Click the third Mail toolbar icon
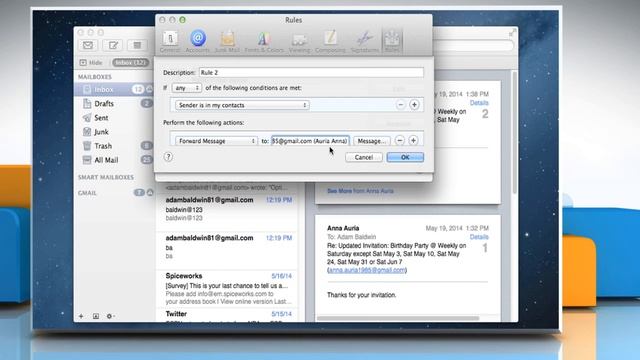 [x=138, y=45]
